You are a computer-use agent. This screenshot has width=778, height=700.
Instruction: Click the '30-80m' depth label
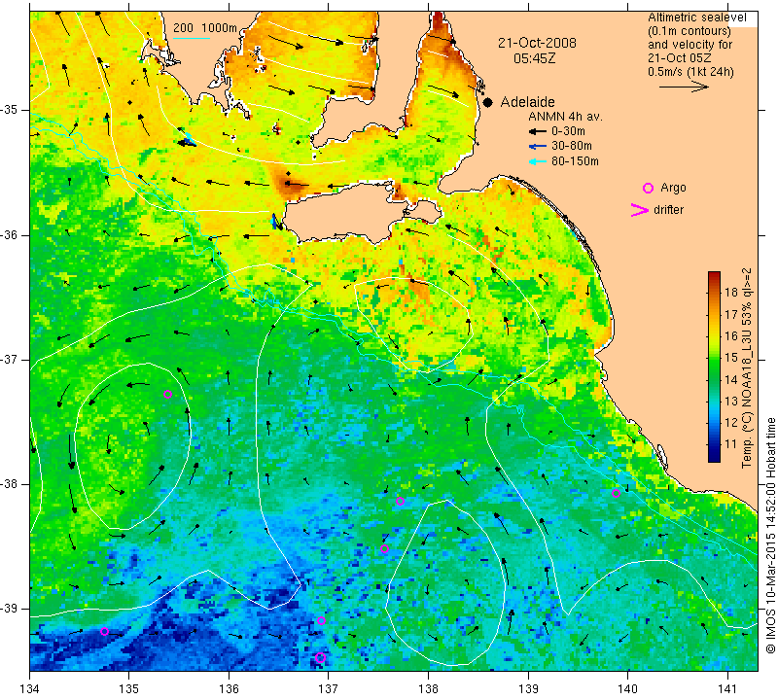572,147
